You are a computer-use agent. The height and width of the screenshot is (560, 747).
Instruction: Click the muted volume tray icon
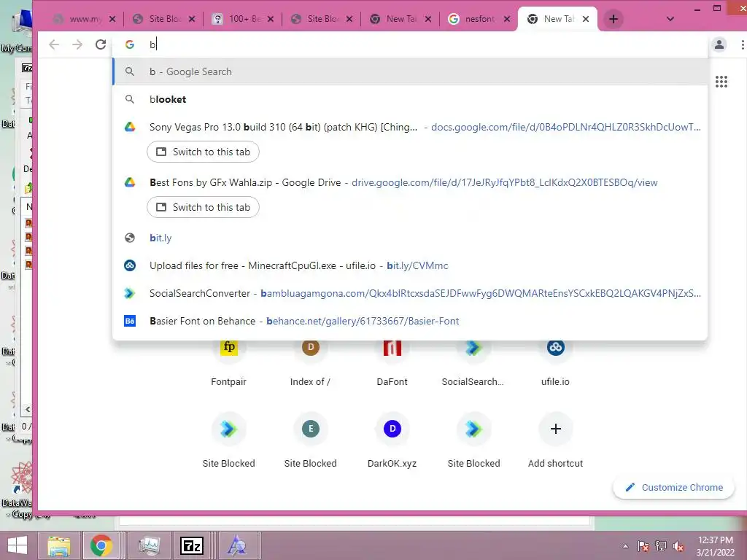point(678,546)
